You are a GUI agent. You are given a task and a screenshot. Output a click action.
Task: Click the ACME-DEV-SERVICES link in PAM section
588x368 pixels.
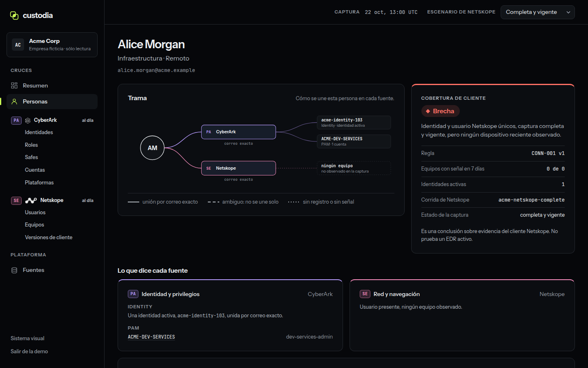click(x=151, y=337)
